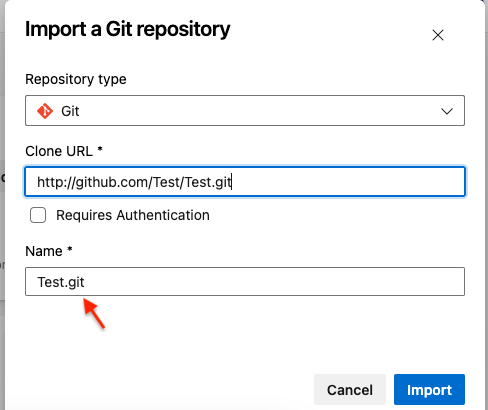Image resolution: width=488 pixels, height=410 pixels.
Task: Click the Clone URL field label
Action: (x=59, y=151)
